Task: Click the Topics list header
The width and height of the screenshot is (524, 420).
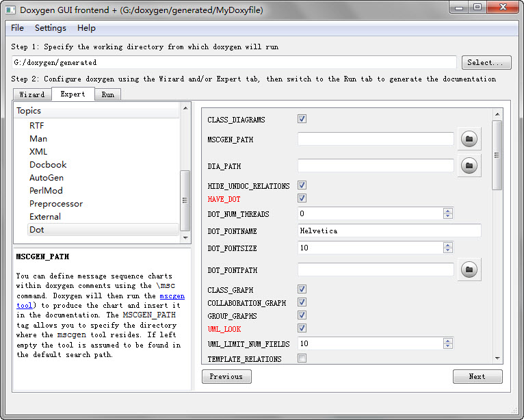Action: [97, 111]
